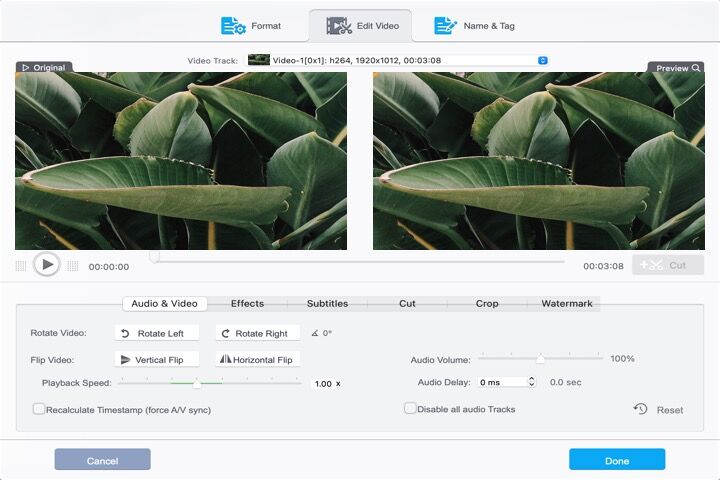Enable Recalculate Timestamp checkbox
This screenshot has width=720, height=480.
click(39, 409)
